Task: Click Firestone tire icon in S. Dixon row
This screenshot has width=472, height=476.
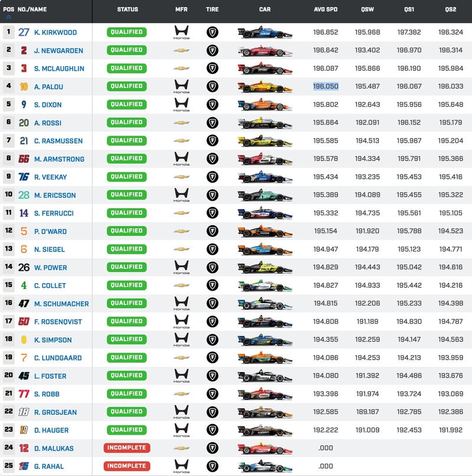Action: click(212, 105)
